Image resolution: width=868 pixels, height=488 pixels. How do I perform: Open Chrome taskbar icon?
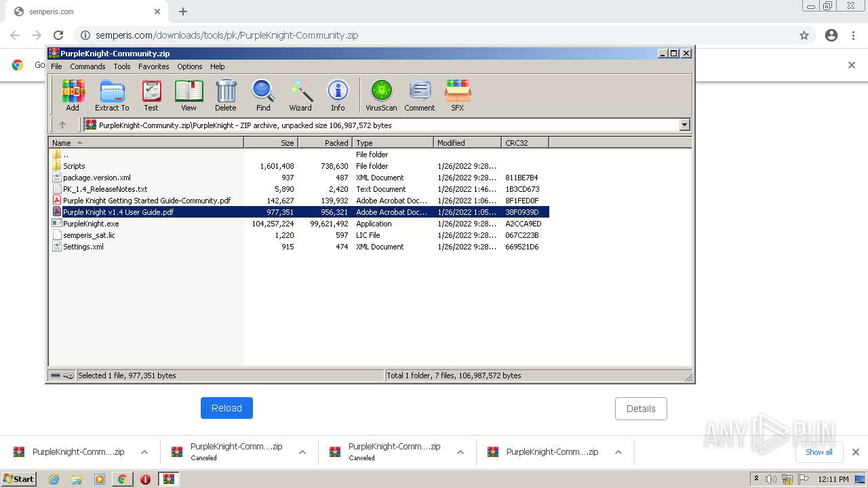(x=123, y=479)
